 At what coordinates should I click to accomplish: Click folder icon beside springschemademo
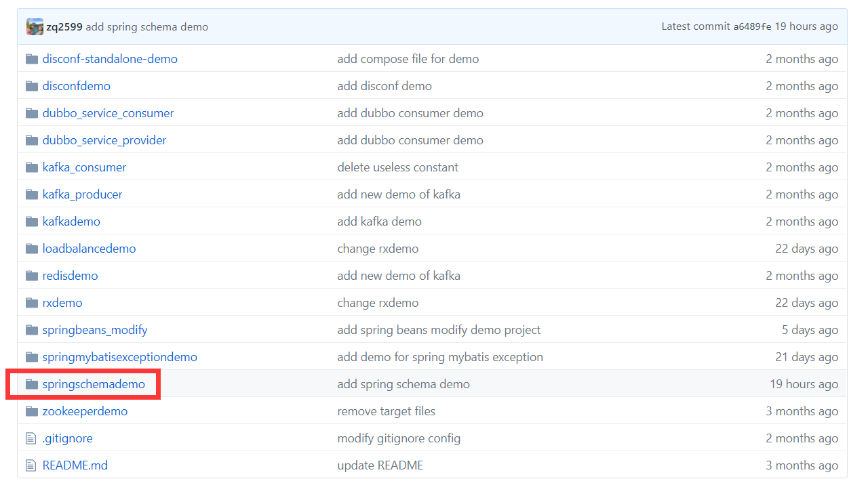[x=31, y=384]
